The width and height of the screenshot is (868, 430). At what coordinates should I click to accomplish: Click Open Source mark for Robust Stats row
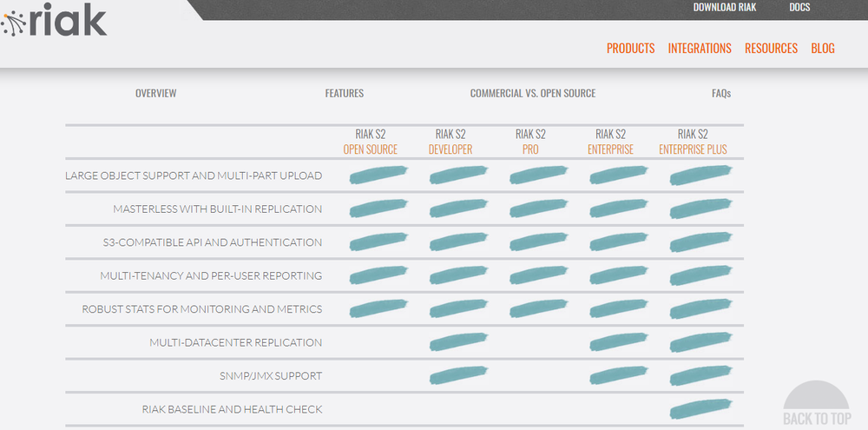point(378,308)
